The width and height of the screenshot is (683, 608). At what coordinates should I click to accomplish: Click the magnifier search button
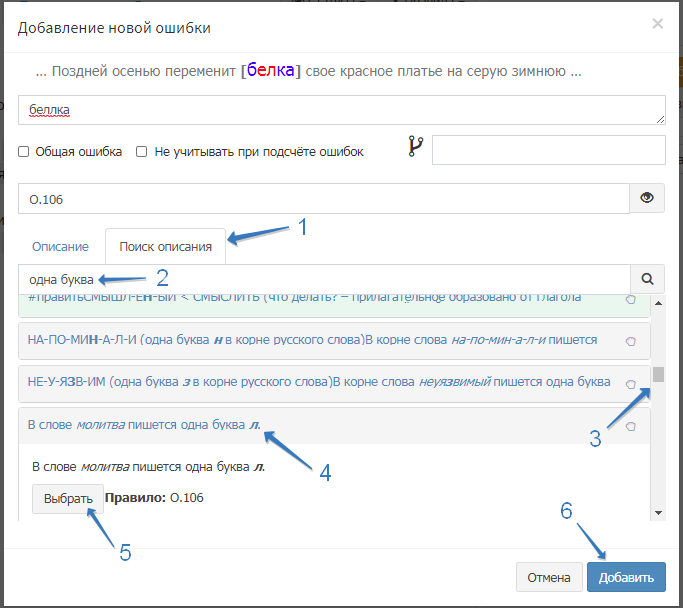tap(646, 280)
